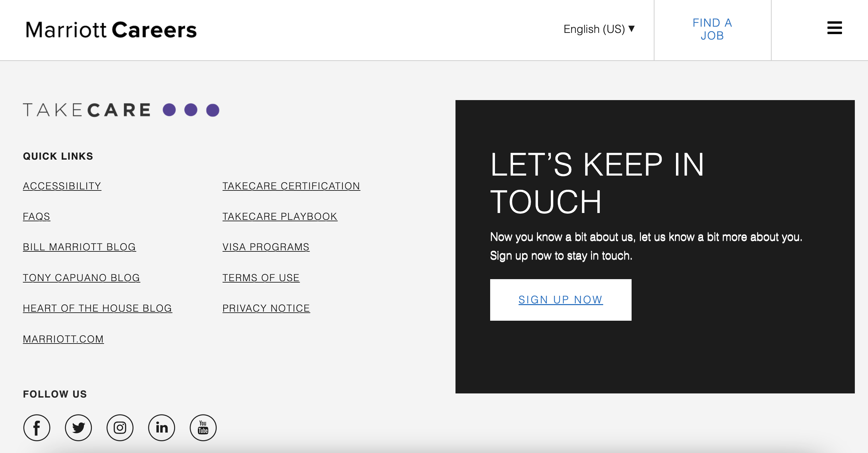This screenshot has width=868, height=453.
Task: Open the Instagram icon link
Action: click(x=120, y=428)
